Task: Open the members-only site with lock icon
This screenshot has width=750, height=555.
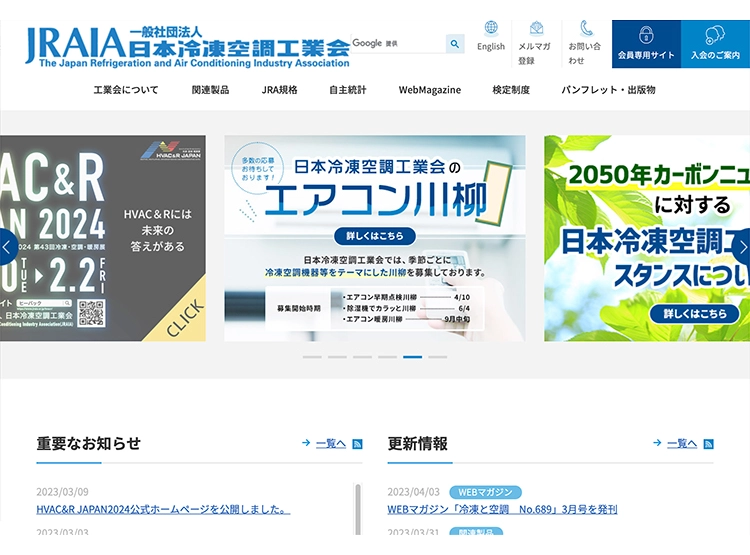Action: [x=646, y=44]
